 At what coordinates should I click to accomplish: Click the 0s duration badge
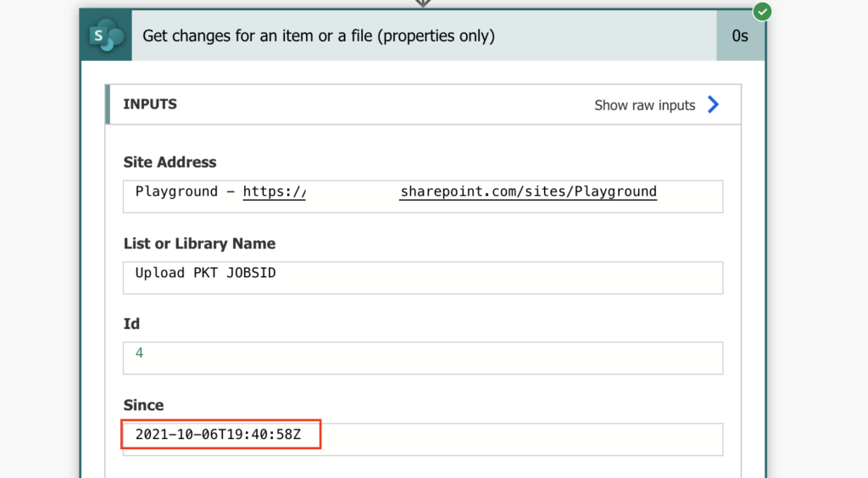pos(740,36)
